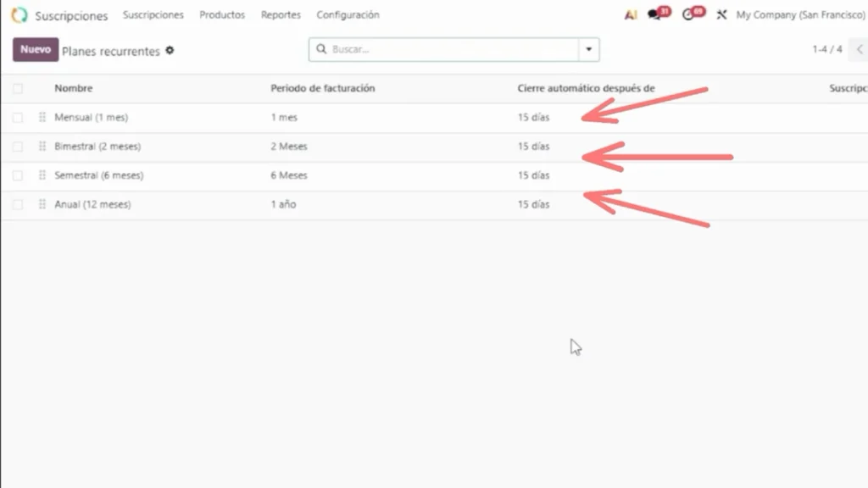Open the activities clock icon

coord(688,15)
